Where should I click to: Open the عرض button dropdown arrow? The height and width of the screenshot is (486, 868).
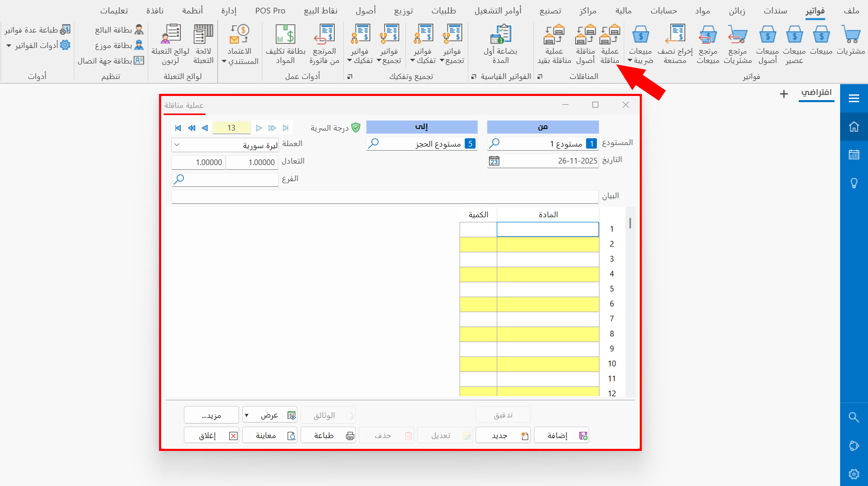point(247,415)
